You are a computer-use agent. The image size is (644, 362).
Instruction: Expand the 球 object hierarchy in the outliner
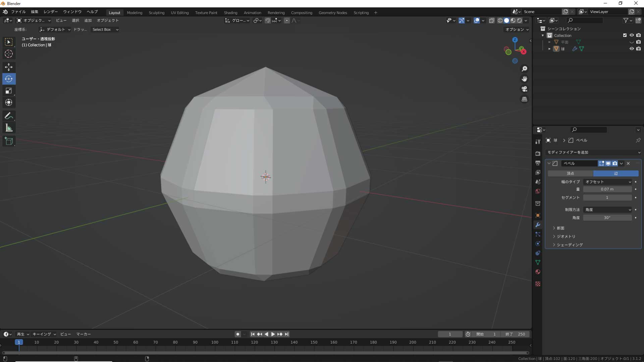click(x=549, y=49)
